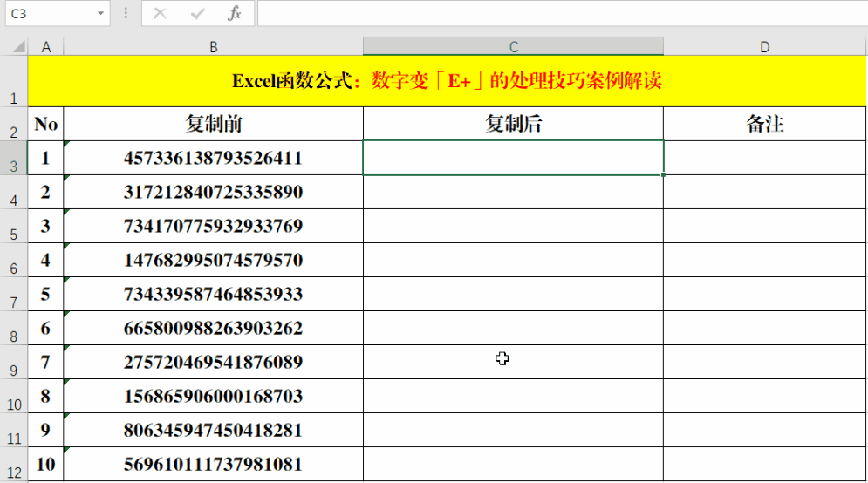Select empty 备注 cell in row 8
Image resolution: width=868 pixels, height=483 pixels.
[x=765, y=328]
